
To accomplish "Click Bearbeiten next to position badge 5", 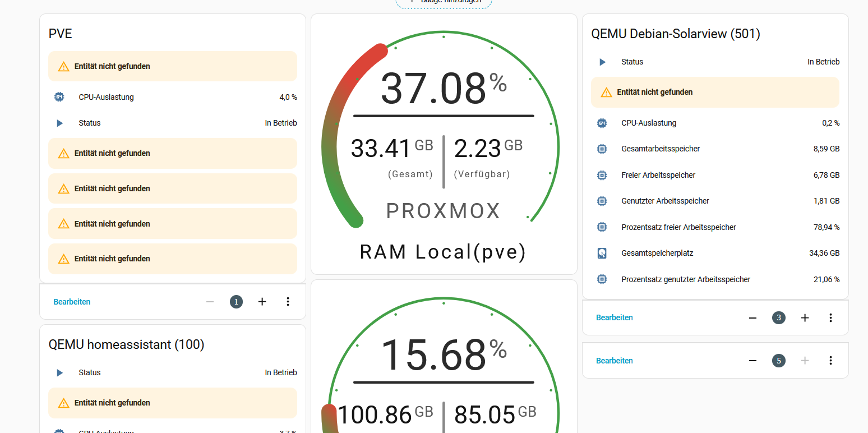I will (x=614, y=361).
